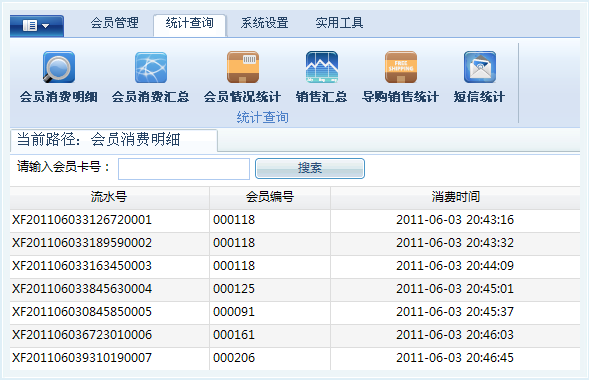Open the 销售汇总 chart icon
This screenshot has height=380, width=589.
tap(322, 67)
